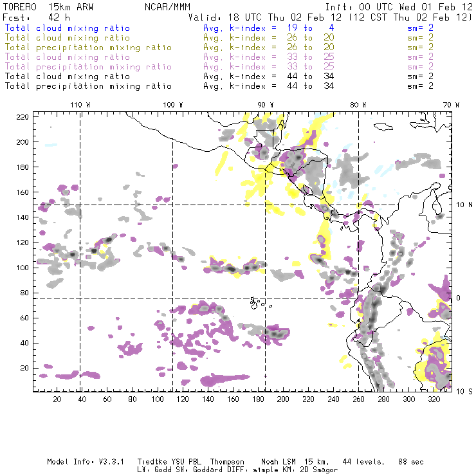This screenshot has width=476, height=476.
Task: Click the '10 N' latitude label
Action: click(x=464, y=205)
